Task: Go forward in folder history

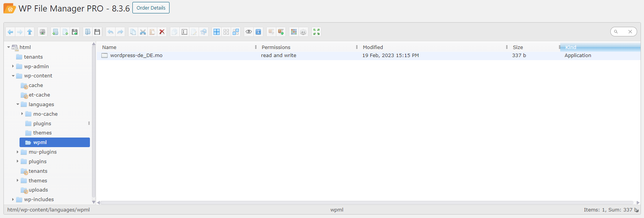Action: pyautogui.click(x=20, y=32)
